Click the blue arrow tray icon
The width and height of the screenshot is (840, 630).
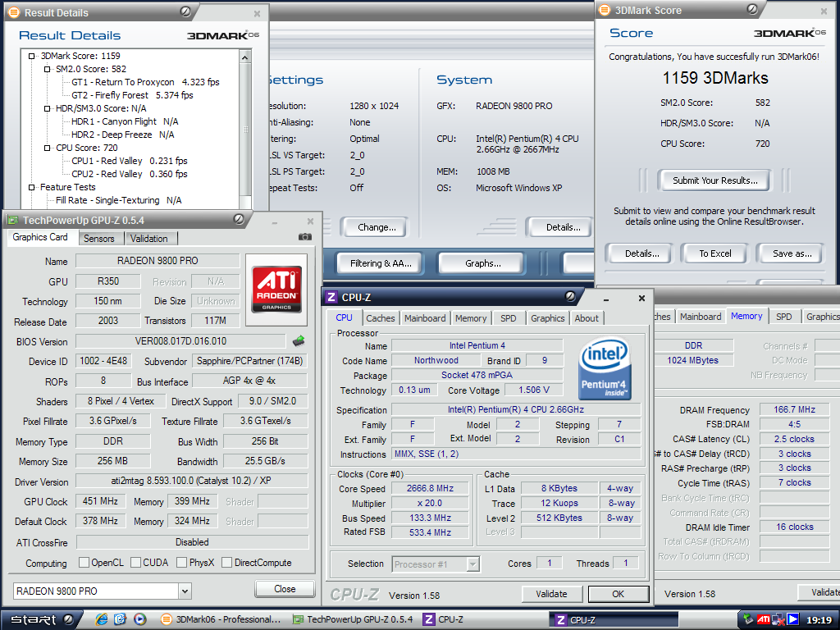click(x=793, y=620)
